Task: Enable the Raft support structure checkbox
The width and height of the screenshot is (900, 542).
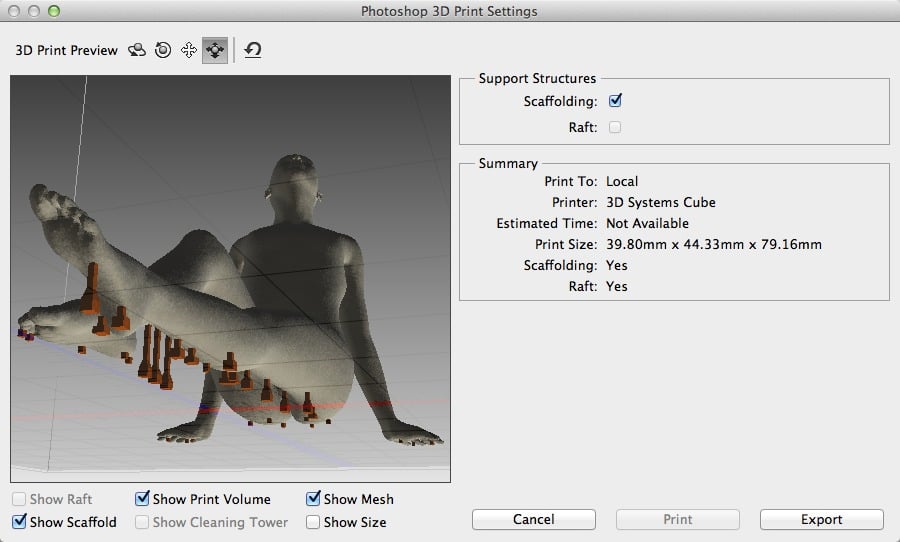Action: pos(615,127)
